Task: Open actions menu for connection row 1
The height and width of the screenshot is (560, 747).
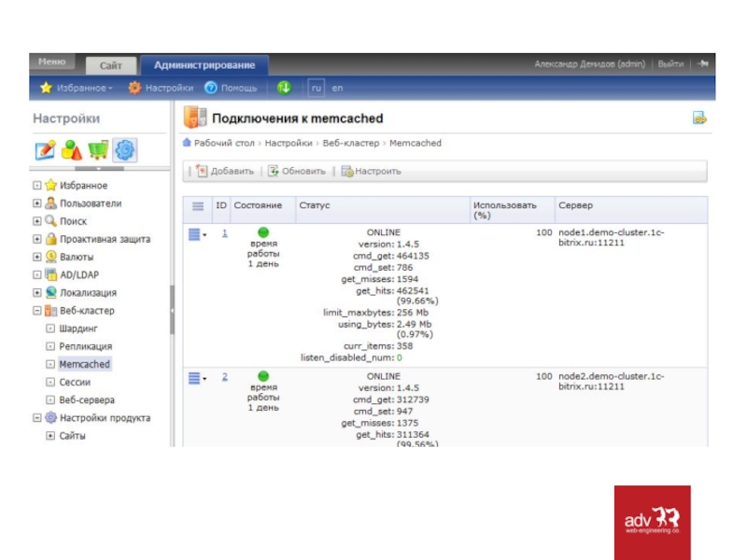Action: pos(197,234)
